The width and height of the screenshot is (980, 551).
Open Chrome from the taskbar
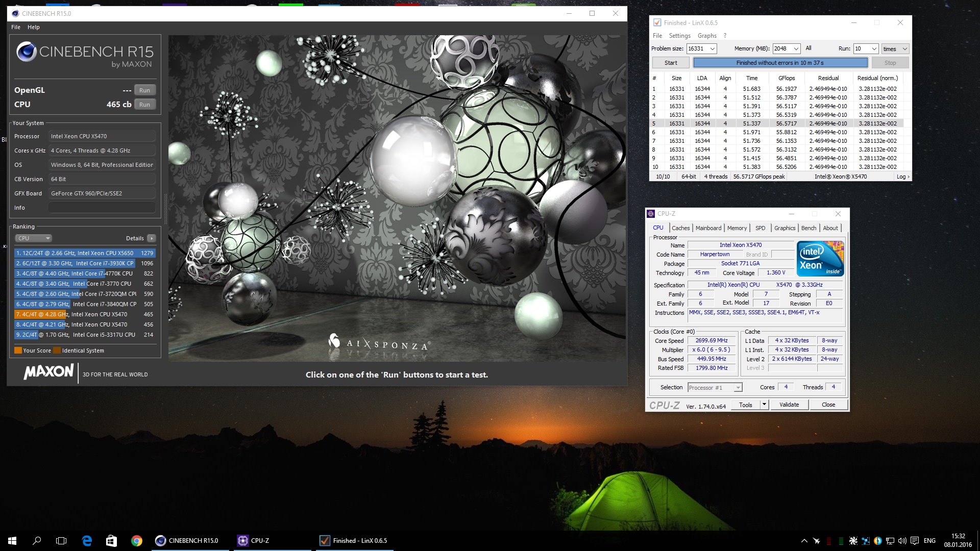click(x=136, y=540)
